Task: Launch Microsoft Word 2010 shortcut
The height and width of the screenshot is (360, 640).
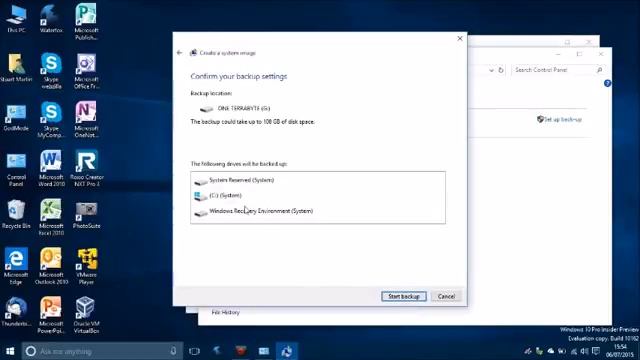Action: tap(51, 169)
